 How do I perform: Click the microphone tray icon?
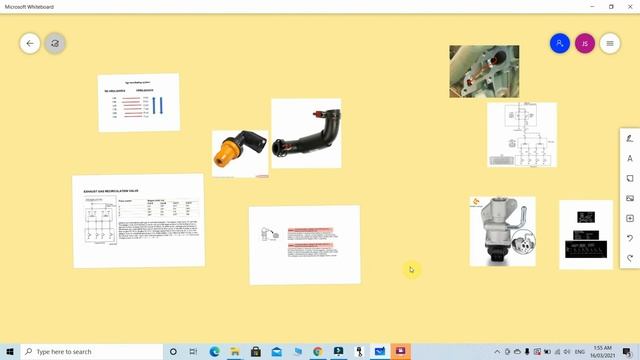pyautogui.click(x=527, y=351)
